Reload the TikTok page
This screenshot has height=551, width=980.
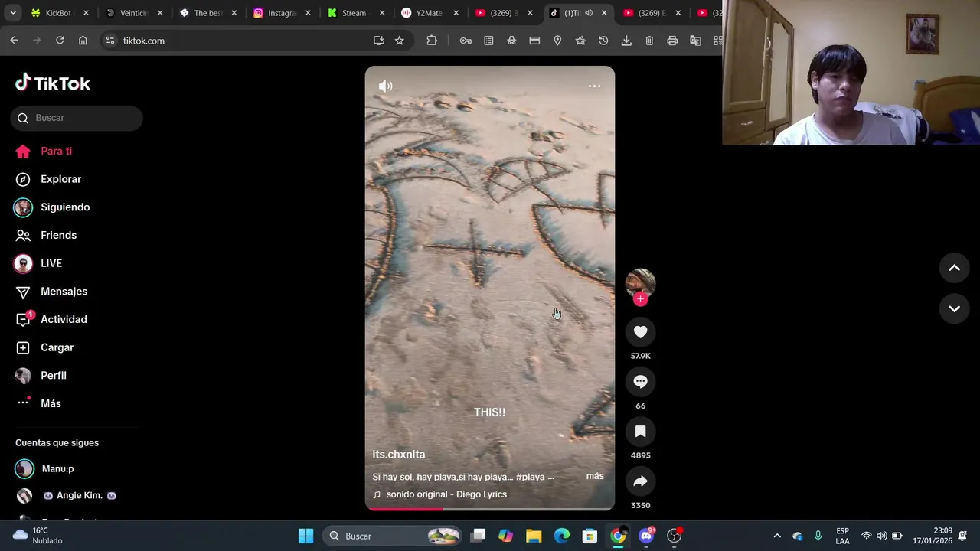(x=60, y=41)
